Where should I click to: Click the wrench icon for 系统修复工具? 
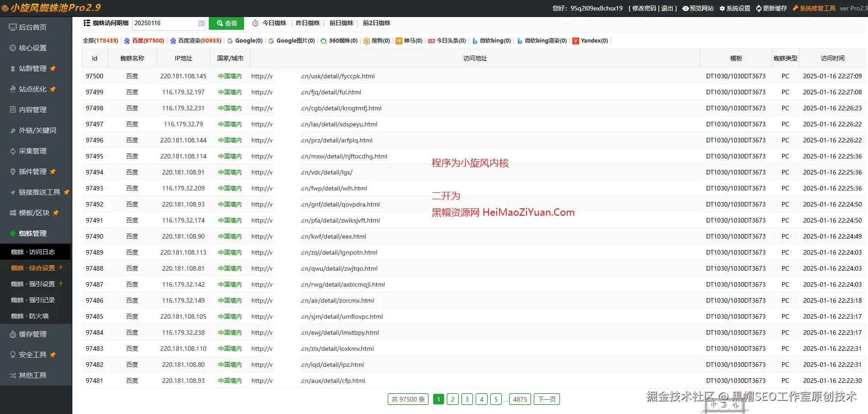(x=796, y=8)
